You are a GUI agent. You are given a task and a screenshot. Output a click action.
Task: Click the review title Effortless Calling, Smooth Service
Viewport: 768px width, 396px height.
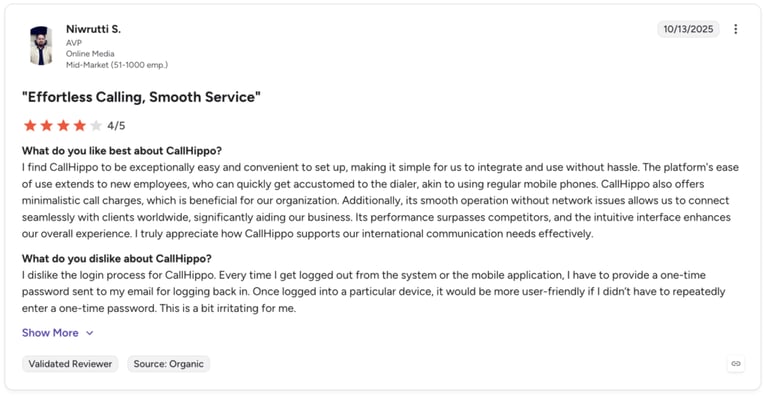[x=141, y=97]
